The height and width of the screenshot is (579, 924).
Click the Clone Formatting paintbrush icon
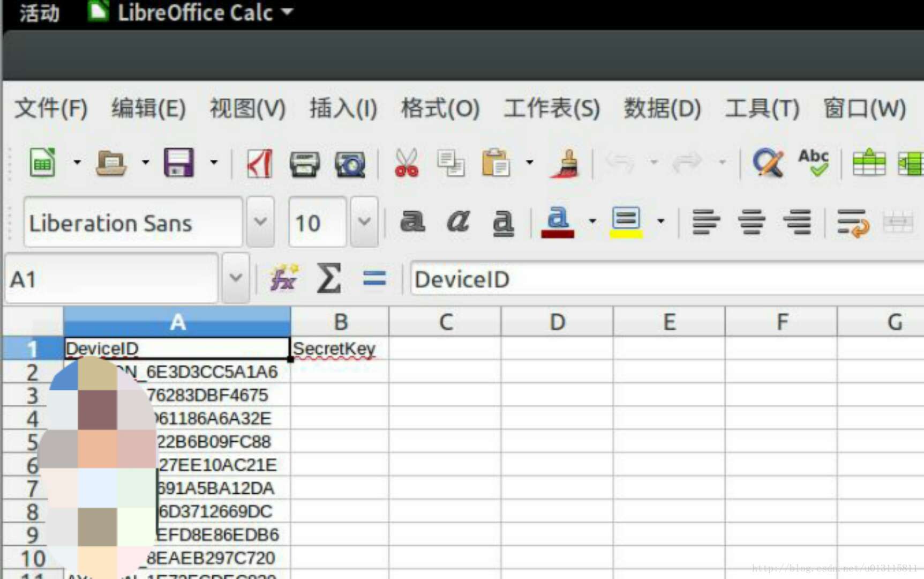(x=566, y=163)
